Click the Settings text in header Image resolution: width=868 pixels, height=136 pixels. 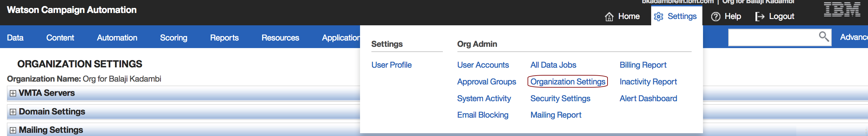coord(682,16)
